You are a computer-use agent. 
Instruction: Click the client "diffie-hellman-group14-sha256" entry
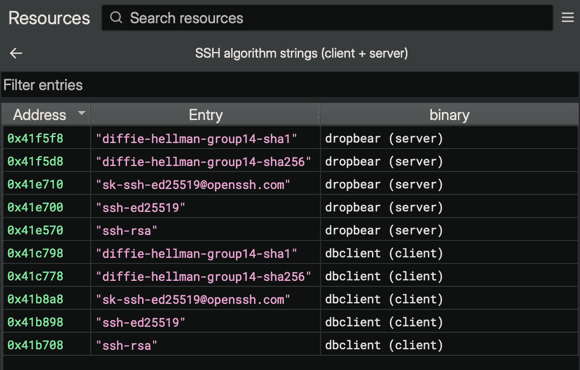click(x=203, y=276)
